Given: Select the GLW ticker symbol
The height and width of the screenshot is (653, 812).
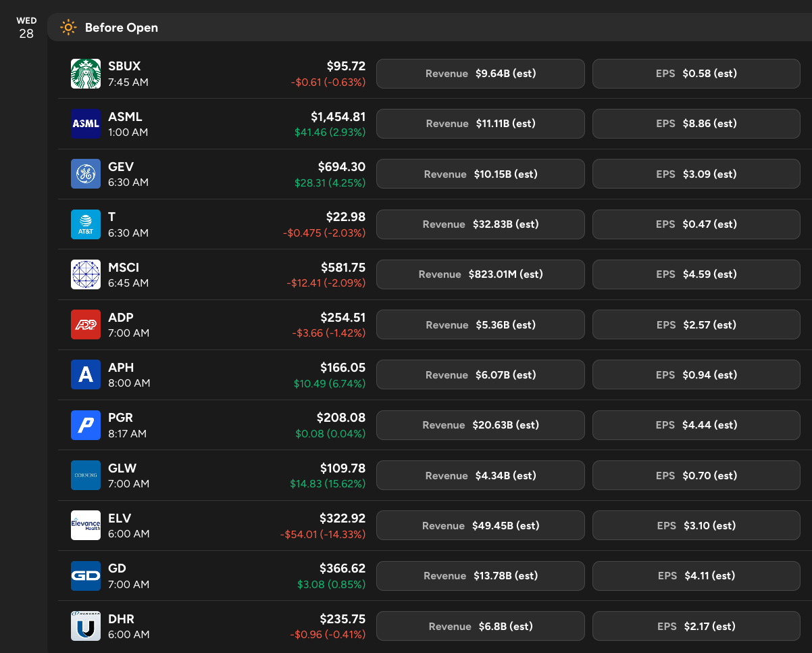Looking at the screenshot, I should pyautogui.click(x=122, y=468).
